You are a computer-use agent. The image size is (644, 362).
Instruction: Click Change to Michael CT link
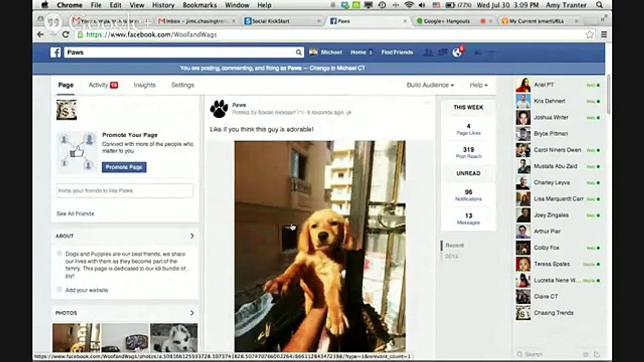[x=338, y=68]
